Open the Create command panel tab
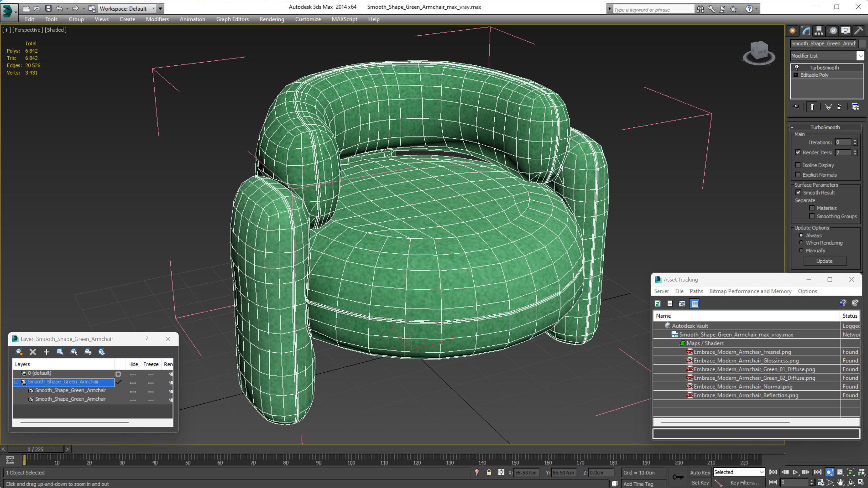The image size is (868, 488). [793, 31]
